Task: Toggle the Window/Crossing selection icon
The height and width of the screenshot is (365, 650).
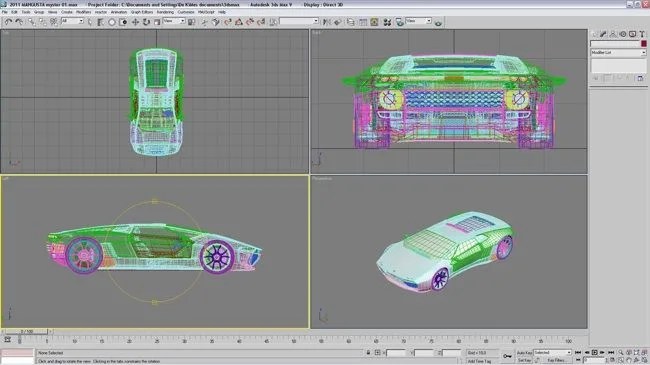Action: (123, 22)
